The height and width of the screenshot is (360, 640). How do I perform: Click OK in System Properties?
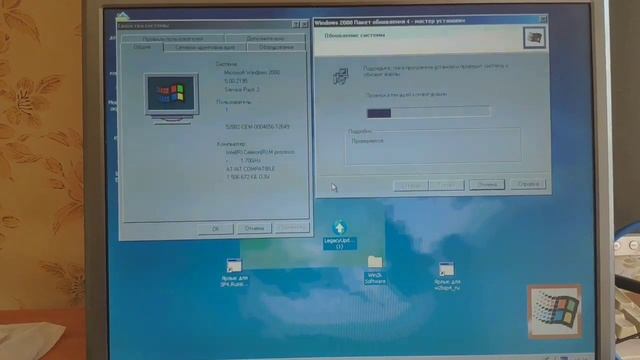(216, 229)
